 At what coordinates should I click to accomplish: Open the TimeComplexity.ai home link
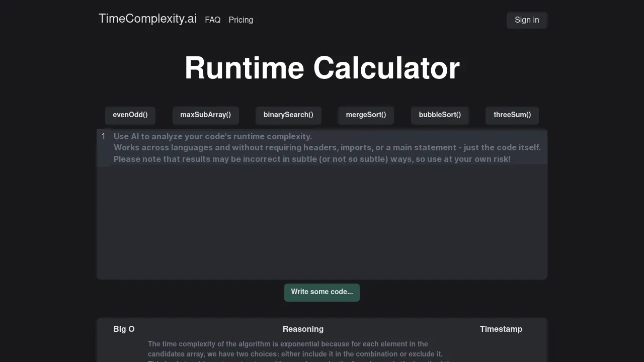click(x=147, y=19)
